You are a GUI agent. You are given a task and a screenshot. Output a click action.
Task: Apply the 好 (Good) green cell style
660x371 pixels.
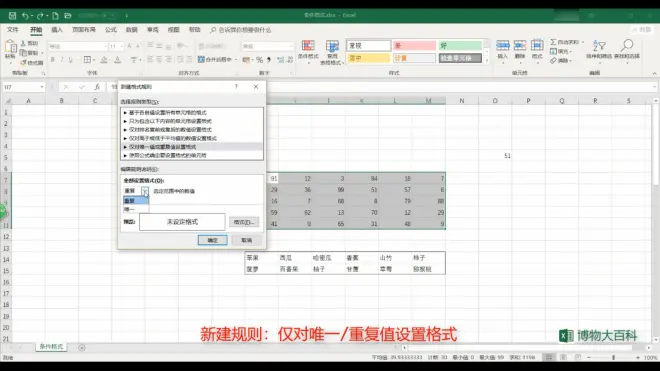(460, 45)
